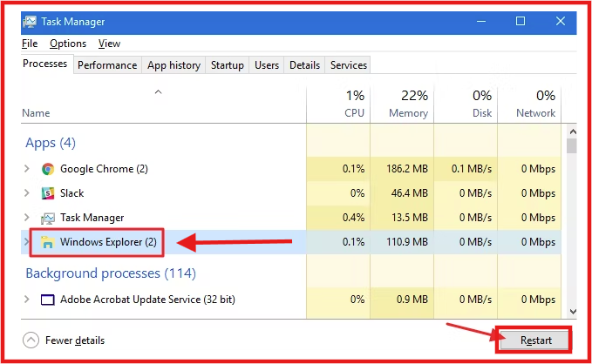Switch to the Performance tab
The height and width of the screenshot is (364, 592).
107,65
